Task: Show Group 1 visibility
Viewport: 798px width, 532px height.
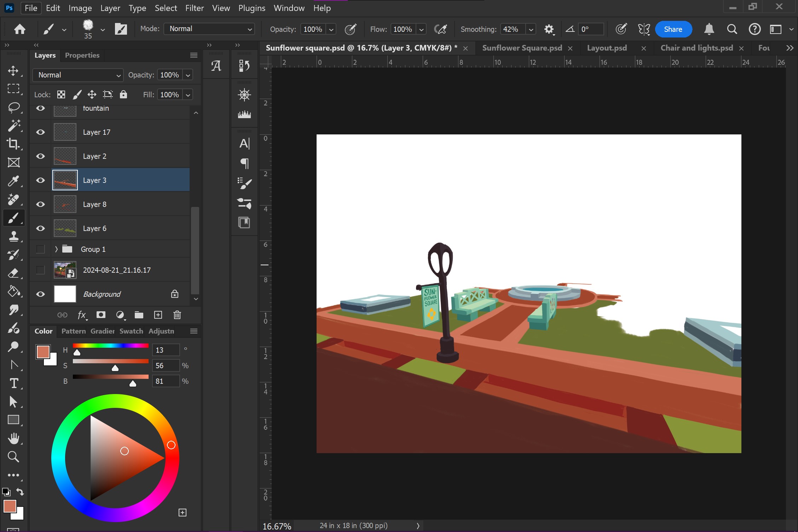Action: pyautogui.click(x=41, y=249)
